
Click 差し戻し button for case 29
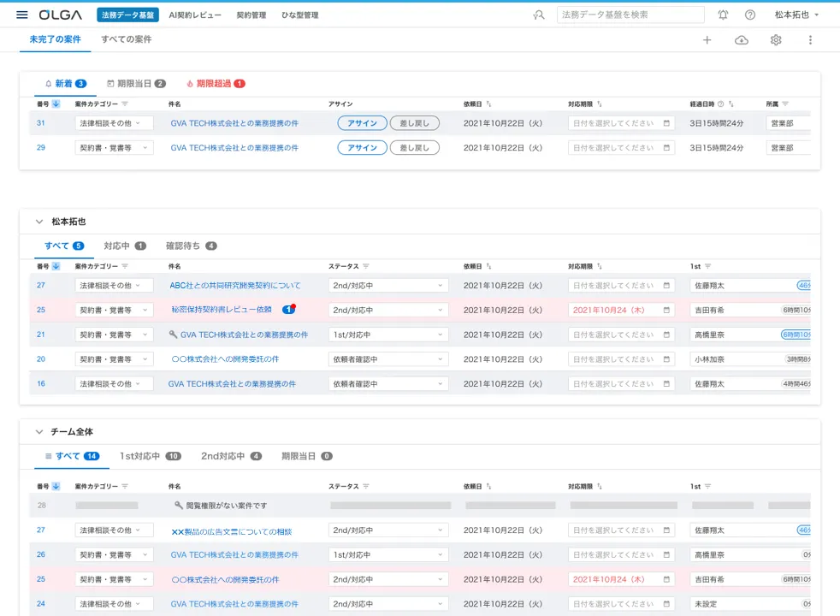click(x=415, y=148)
